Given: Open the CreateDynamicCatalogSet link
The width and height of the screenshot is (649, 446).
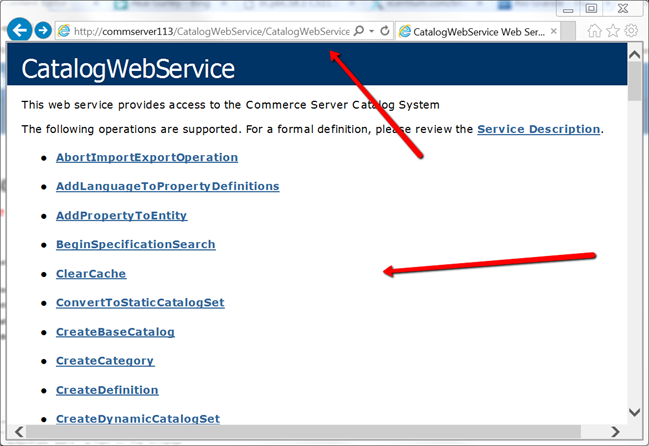Looking at the screenshot, I should coord(138,419).
